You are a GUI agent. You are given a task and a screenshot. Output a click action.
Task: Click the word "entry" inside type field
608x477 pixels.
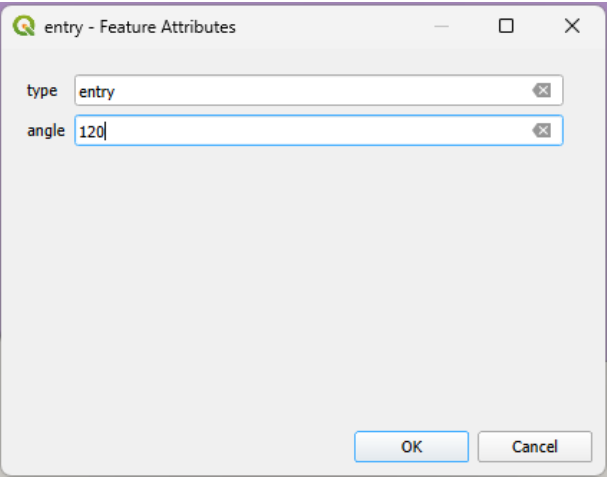pyautogui.click(x=98, y=92)
